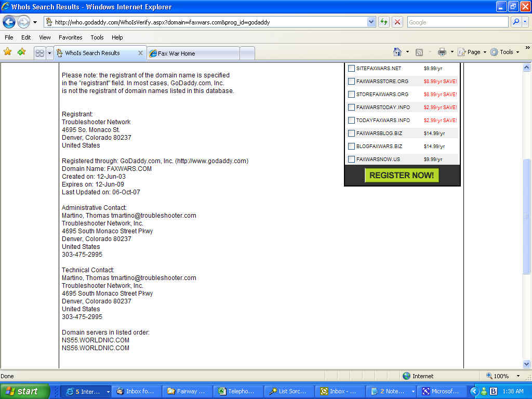Viewport: 532px width, 399px height.
Task: Open Favorites Center star icon
Action: pos(7,52)
